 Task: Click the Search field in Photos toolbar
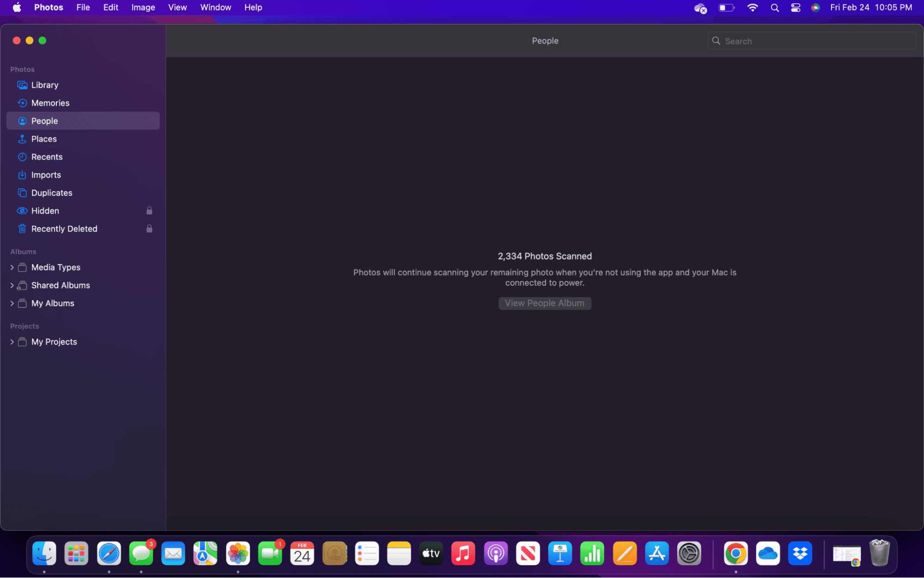pyautogui.click(x=811, y=41)
